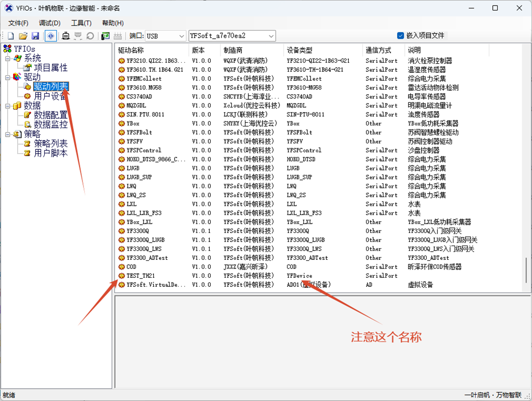Viewport: 532px width, 401px height.
Task: Select 驱动列表 in the tree
Action: point(51,87)
